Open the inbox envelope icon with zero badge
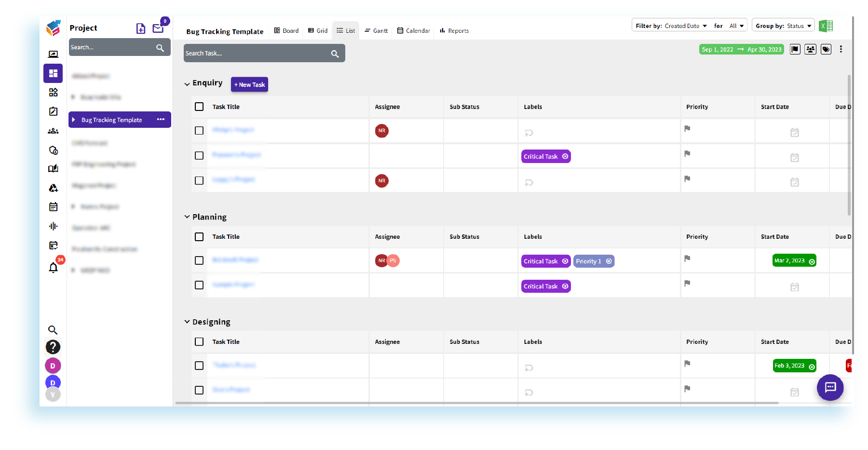The width and height of the screenshot is (868, 450). coord(158,29)
